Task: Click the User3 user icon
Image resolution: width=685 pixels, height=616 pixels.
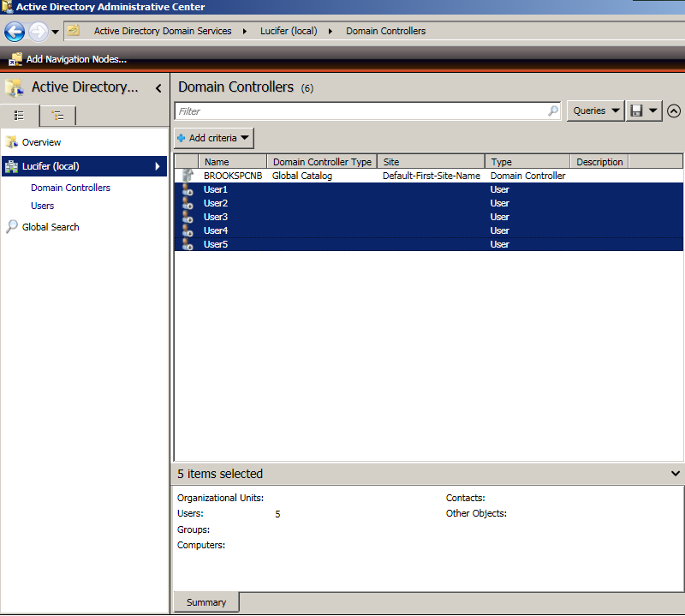Action: 188,217
